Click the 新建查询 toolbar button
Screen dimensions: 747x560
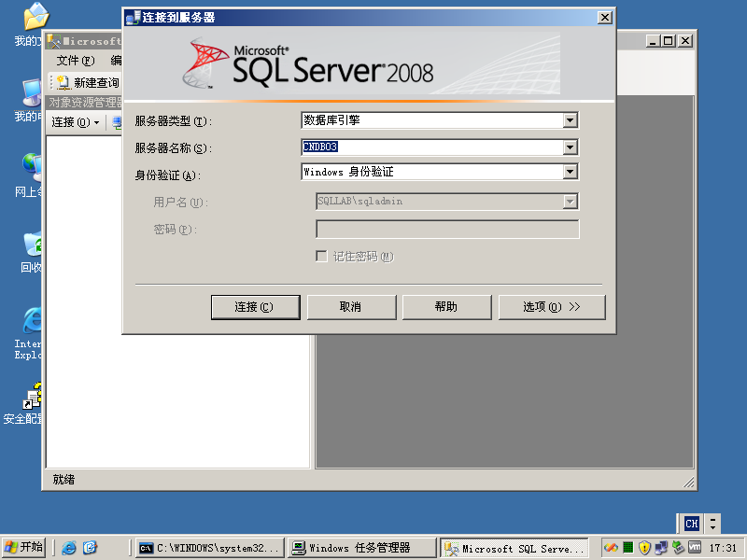pyautogui.click(x=88, y=82)
